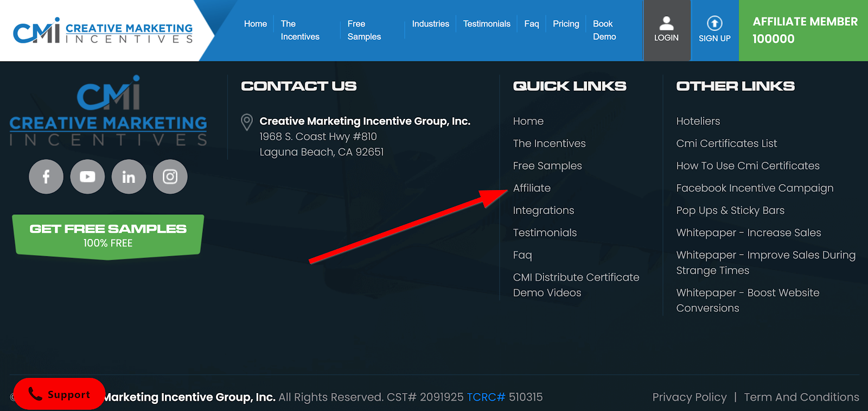Click the Laguna Beach, CA 92651 text

[x=322, y=152]
